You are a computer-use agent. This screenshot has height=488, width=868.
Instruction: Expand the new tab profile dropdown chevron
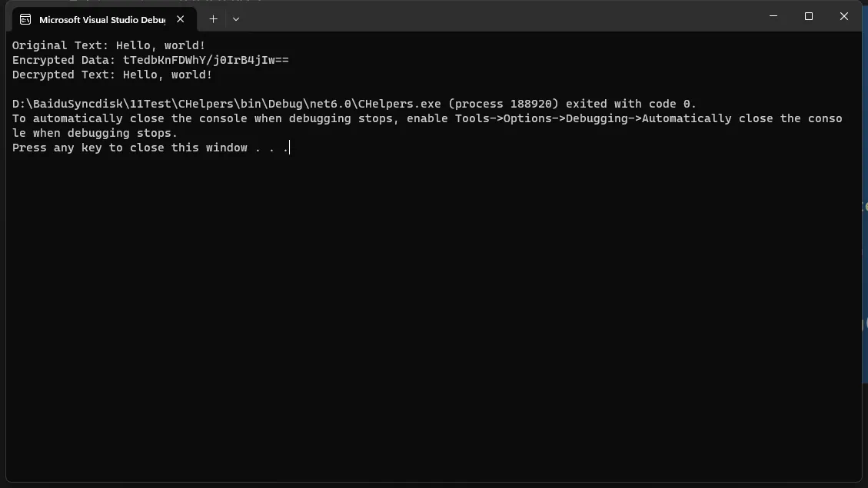236,18
